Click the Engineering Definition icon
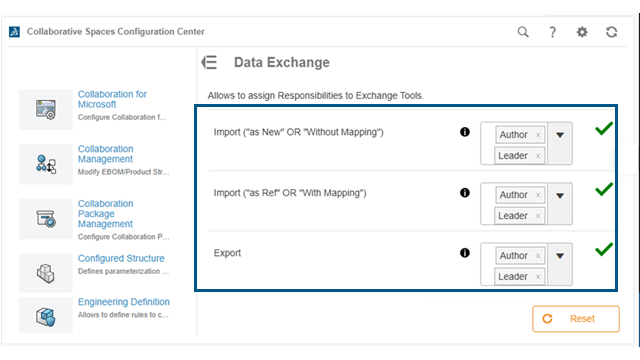 point(46,316)
